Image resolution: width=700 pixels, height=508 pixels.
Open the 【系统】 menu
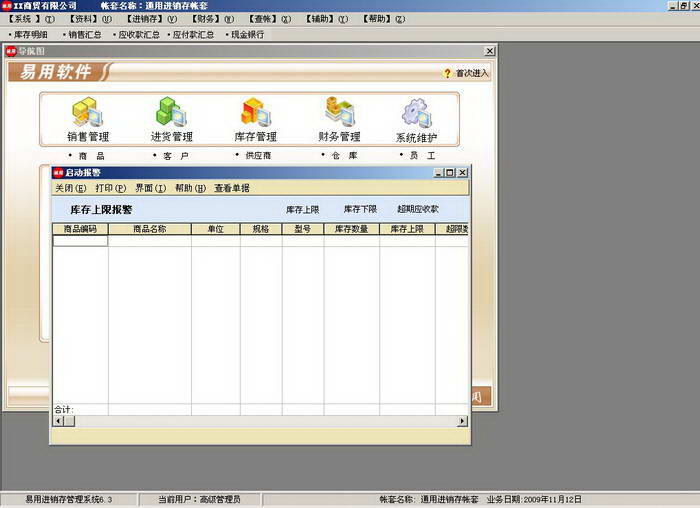31,19
